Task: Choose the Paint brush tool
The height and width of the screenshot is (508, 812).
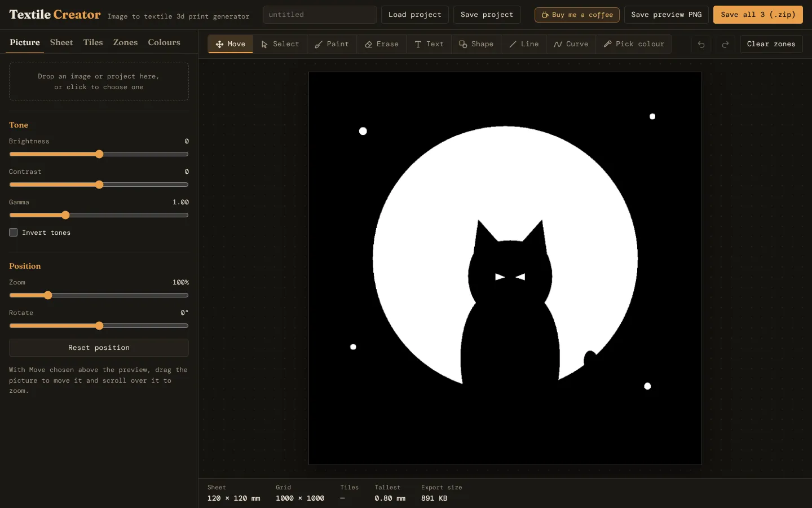Action: pos(332,44)
